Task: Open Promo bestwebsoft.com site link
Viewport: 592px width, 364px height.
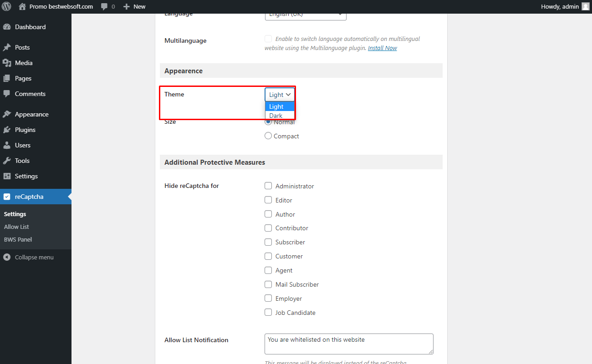Action: point(61,6)
